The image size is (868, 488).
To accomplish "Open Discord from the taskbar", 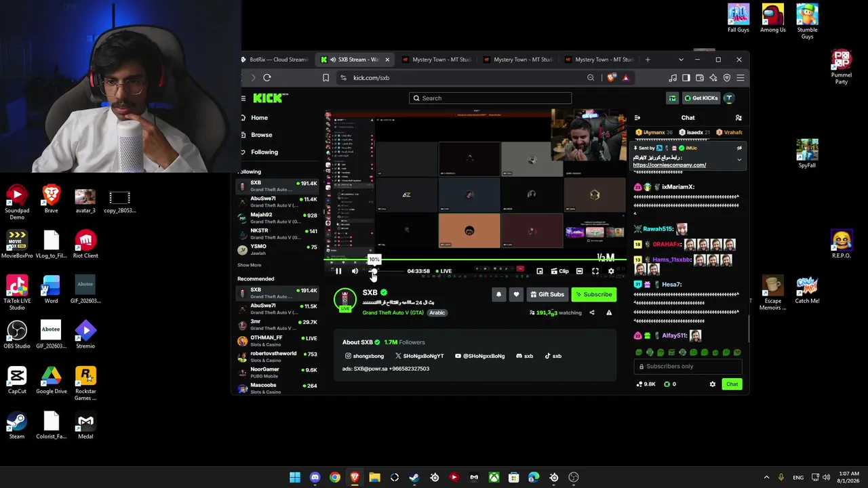I will (315, 477).
